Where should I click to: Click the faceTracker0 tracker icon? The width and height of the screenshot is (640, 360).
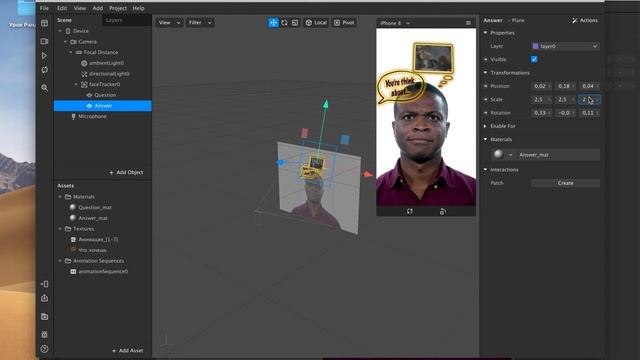coord(84,84)
